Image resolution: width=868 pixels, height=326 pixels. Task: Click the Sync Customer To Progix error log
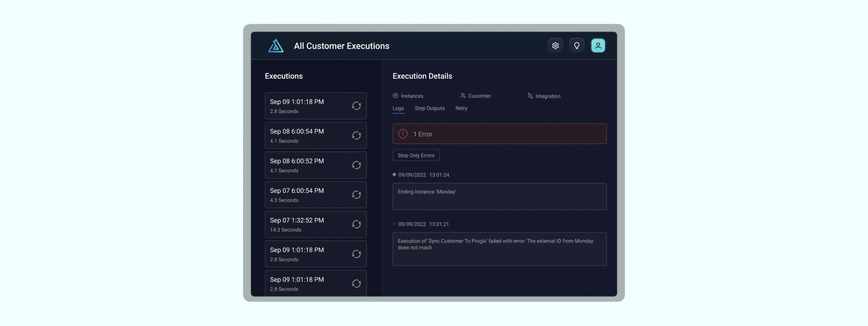point(500,249)
